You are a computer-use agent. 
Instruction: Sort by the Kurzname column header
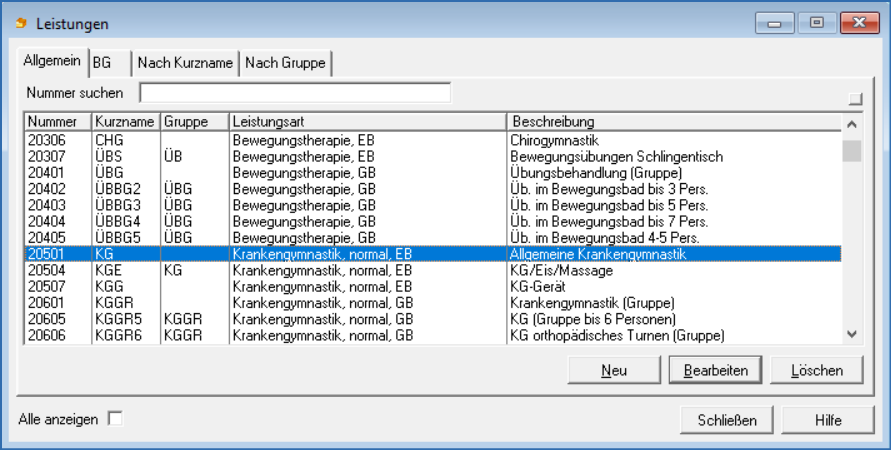(126, 122)
